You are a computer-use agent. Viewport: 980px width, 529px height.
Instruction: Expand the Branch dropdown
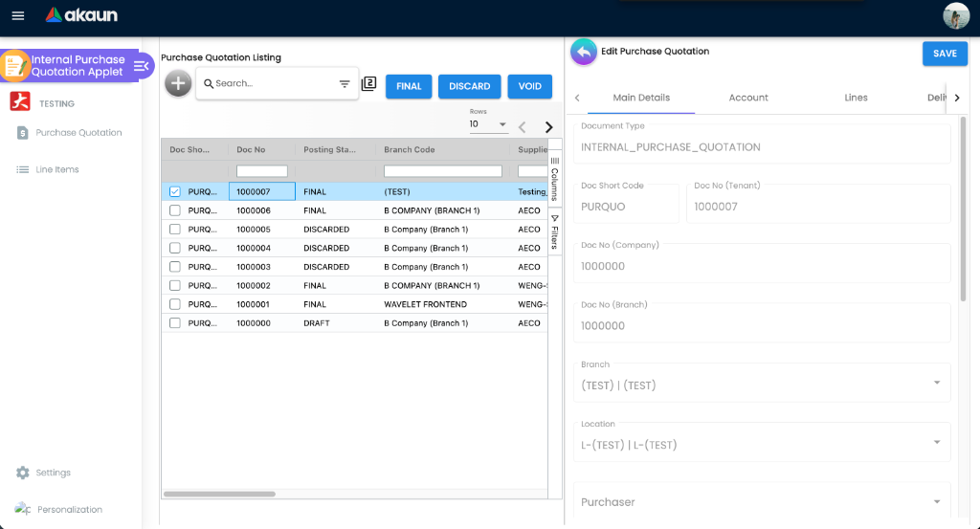point(937,383)
